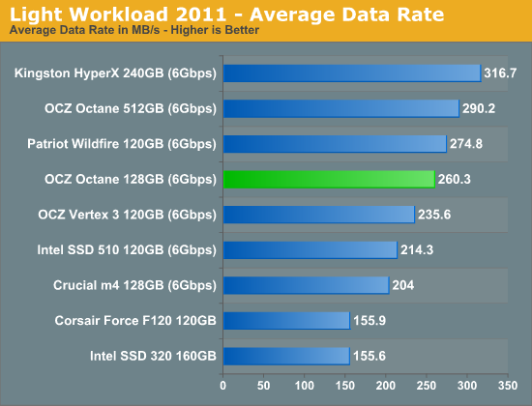Click the 155.9 value for Corsair Force F120
This screenshot has height=406, width=532.
(x=369, y=321)
